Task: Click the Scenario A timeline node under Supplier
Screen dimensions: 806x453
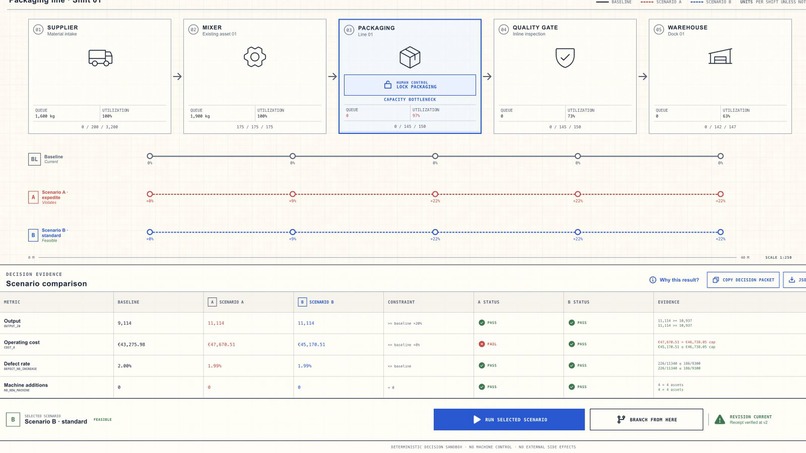Action: 150,194
